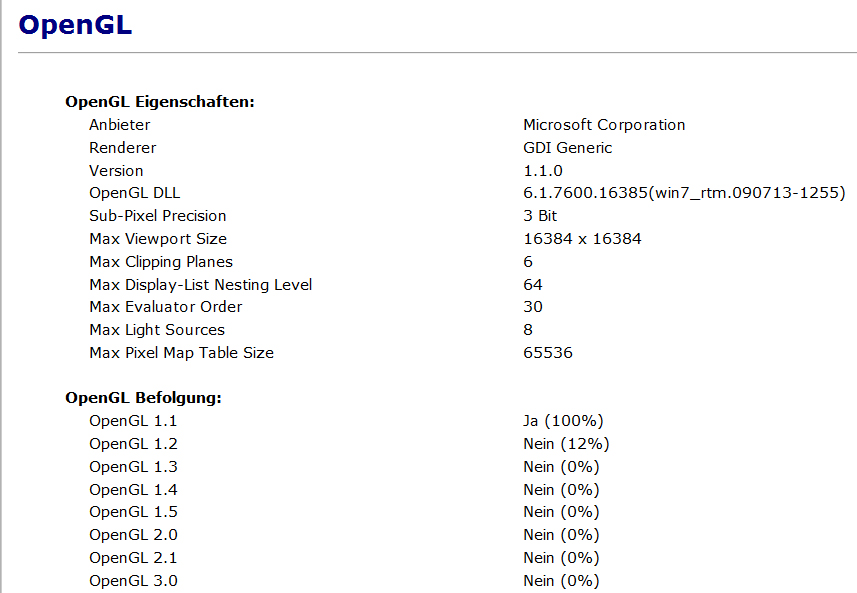
Task: Click 'Nein (0%)' in OpenGL 2.1 row
Action: click(x=561, y=557)
